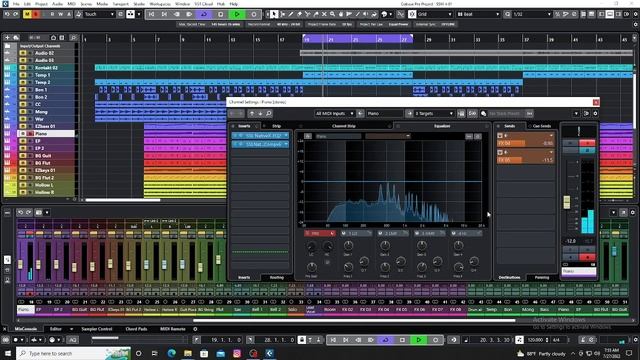This screenshot has width=640, height=360.
Task: Click the Undo icon in top toolbar
Action: (7, 14)
